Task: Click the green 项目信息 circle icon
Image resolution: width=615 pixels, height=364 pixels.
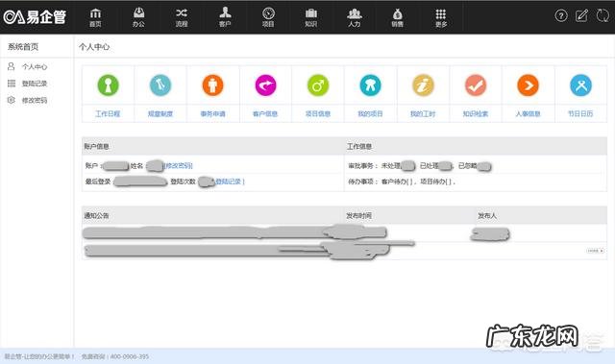Action: coord(318,85)
